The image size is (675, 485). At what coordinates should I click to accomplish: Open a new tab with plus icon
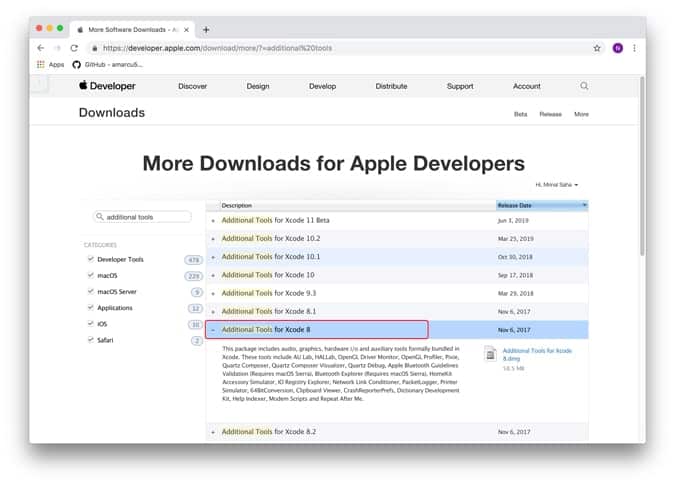(x=206, y=30)
